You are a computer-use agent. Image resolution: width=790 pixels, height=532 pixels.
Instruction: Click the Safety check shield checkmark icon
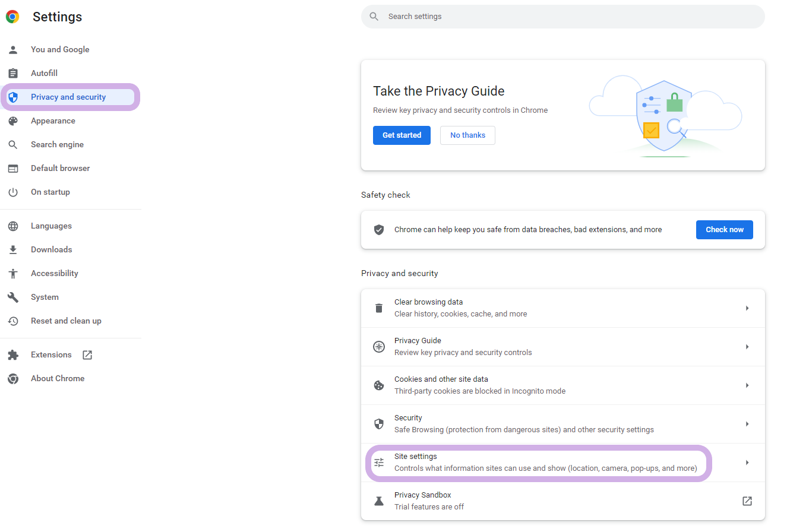[x=379, y=230]
